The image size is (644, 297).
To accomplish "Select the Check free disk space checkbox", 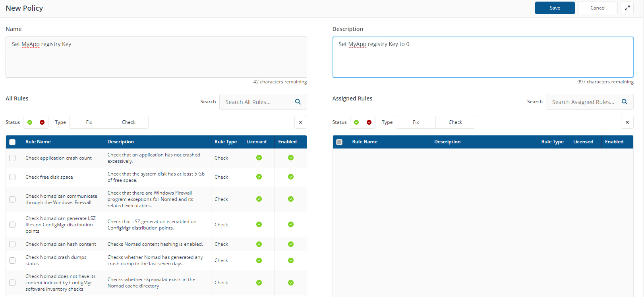I will (12, 177).
